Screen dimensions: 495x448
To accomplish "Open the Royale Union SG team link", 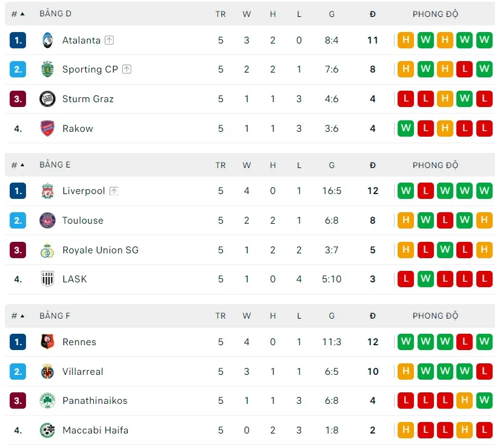I will [100, 250].
